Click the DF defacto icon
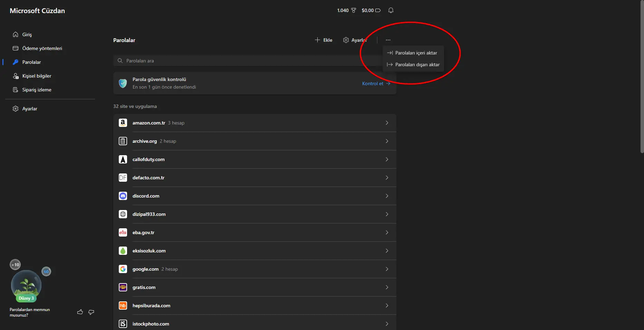Screen dimensions: 644x330 pyautogui.click(x=123, y=178)
